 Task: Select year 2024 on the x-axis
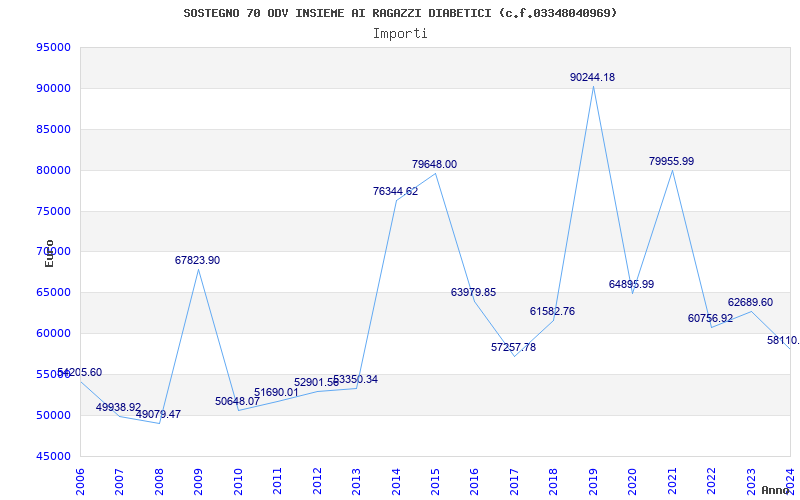coord(790,481)
